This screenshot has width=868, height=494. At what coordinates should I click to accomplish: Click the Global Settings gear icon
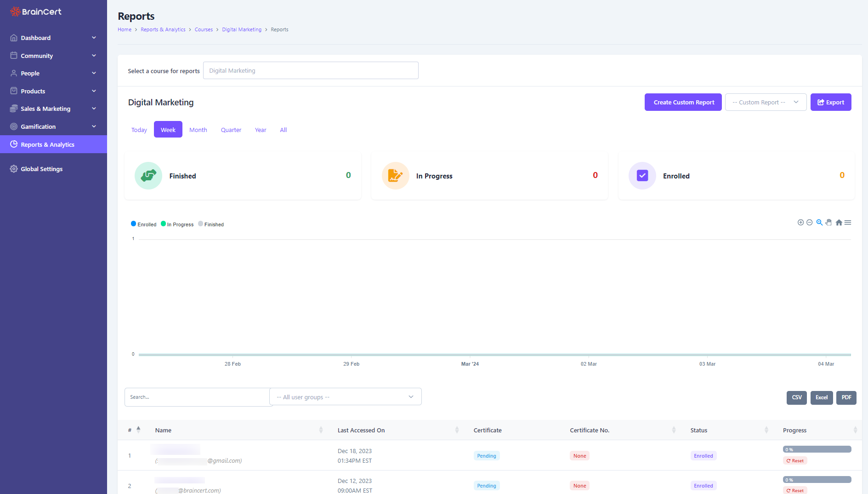[14, 169]
